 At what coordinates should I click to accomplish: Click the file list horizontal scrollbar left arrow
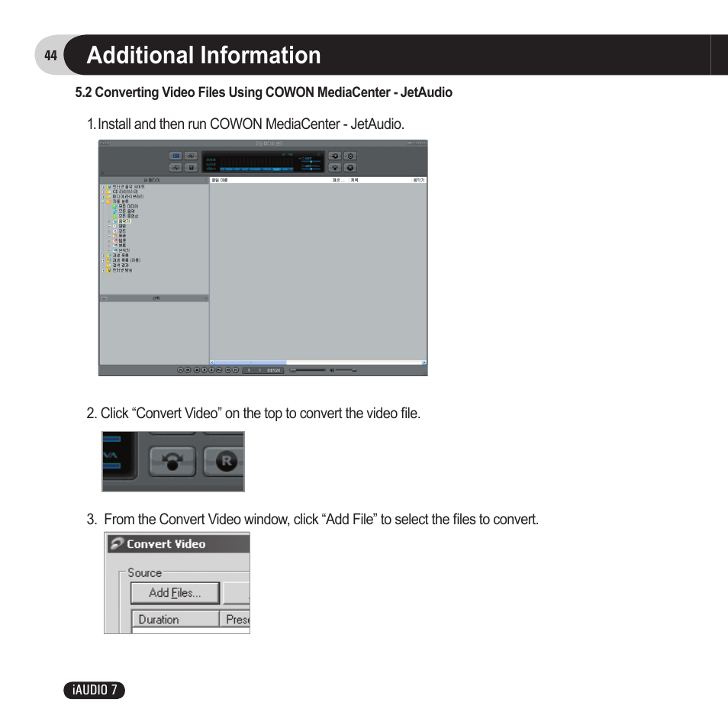tap(212, 362)
